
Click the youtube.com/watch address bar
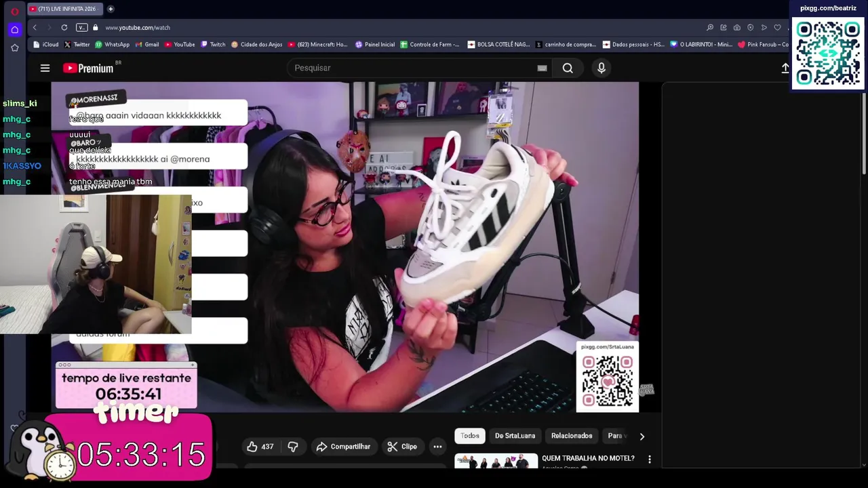click(138, 28)
